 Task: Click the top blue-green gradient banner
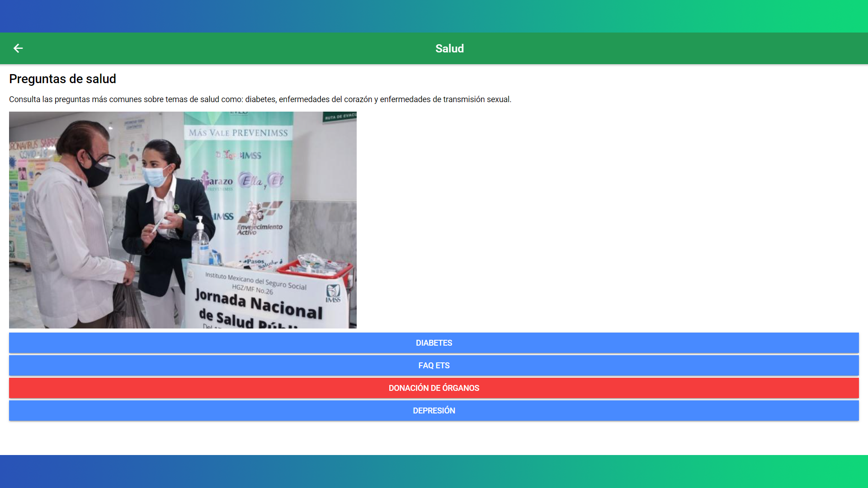coord(434,16)
